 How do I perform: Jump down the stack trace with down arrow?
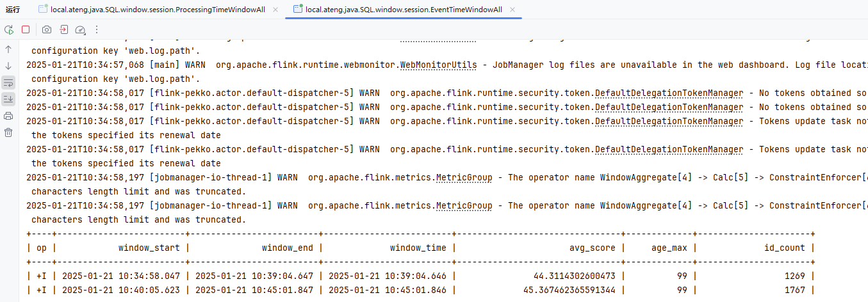click(8, 66)
